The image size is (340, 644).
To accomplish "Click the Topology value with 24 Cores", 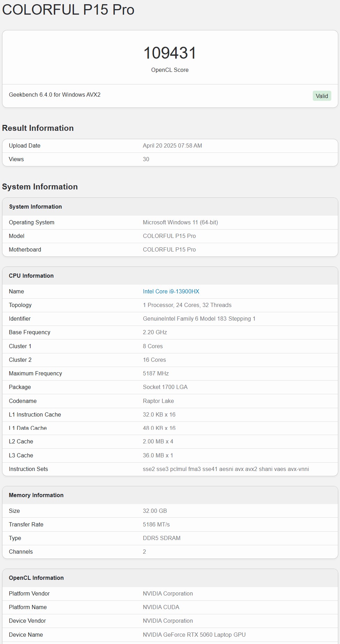I will pyautogui.click(x=187, y=305).
